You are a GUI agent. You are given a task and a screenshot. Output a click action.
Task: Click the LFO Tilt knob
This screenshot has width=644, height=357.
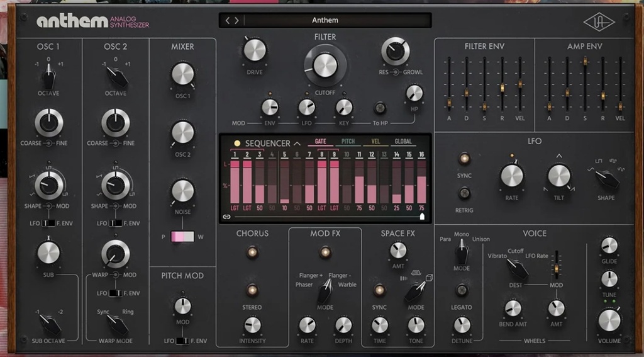[559, 176]
